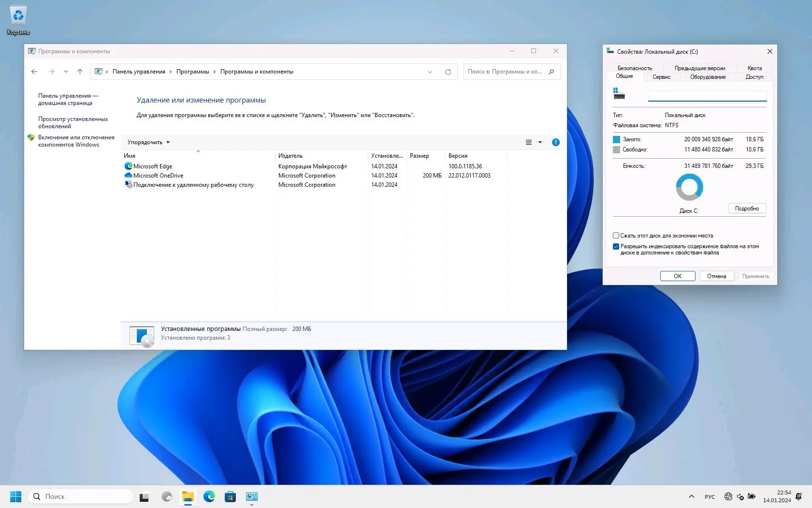This screenshot has width=812, height=508.
Task: Switch to Доступ tab
Action: point(754,77)
